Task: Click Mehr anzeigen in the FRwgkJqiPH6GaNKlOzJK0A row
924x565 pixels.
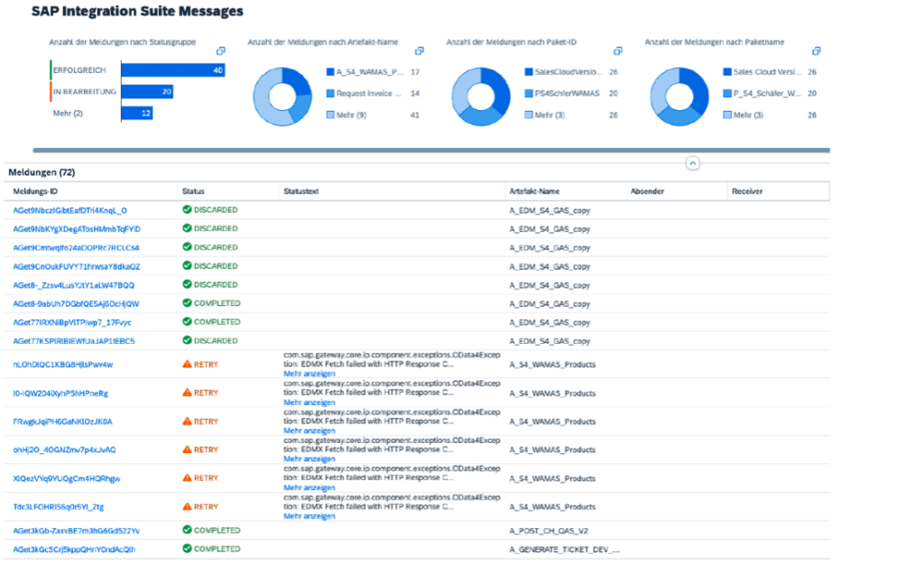Action: [309, 431]
